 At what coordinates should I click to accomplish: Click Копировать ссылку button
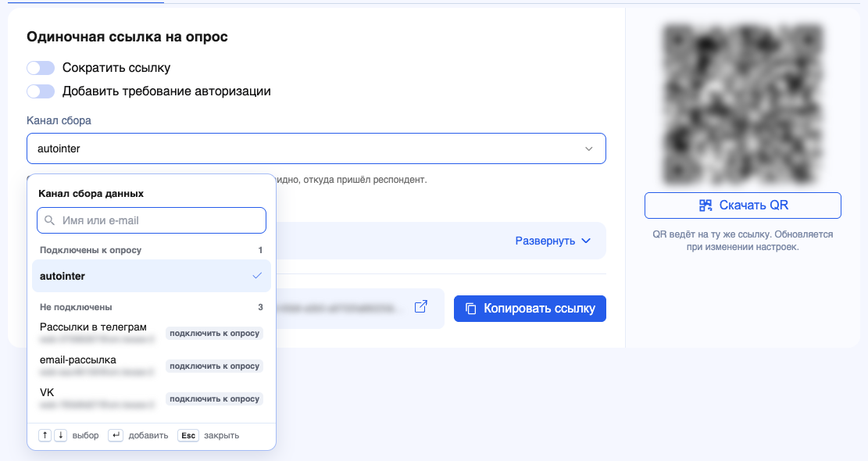click(x=530, y=309)
